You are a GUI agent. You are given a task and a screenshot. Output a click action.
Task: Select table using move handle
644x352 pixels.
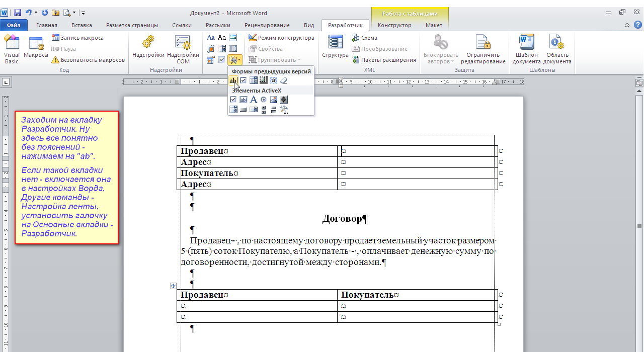point(173,286)
